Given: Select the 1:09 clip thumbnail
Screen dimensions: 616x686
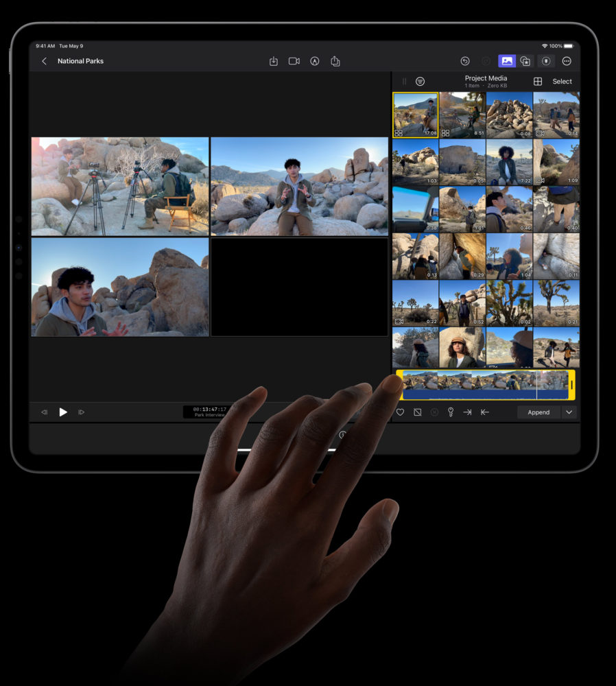Looking at the screenshot, I should pos(556,163).
